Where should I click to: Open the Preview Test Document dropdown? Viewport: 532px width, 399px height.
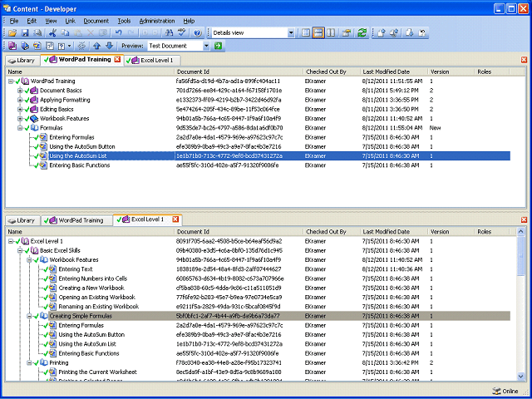coord(207,46)
